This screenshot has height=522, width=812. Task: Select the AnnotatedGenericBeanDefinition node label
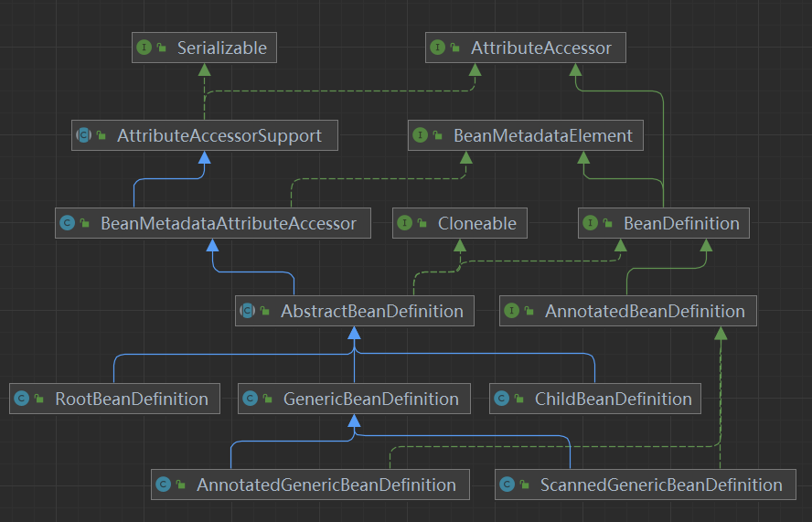326,485
